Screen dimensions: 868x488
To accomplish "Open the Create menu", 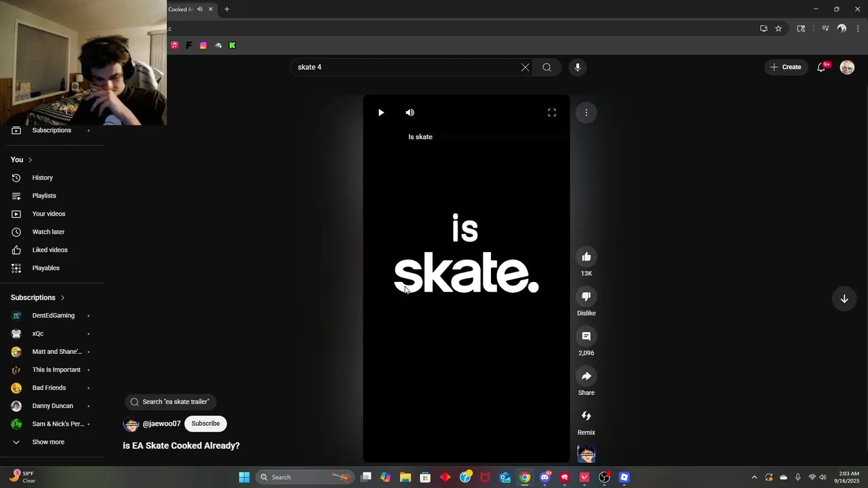I will point(785,67).
